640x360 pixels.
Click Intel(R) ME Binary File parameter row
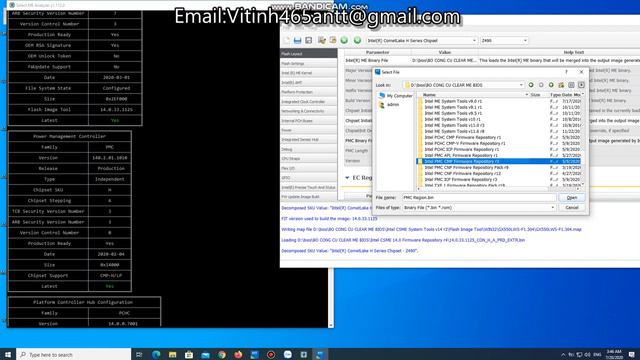[x=492, y=60]
